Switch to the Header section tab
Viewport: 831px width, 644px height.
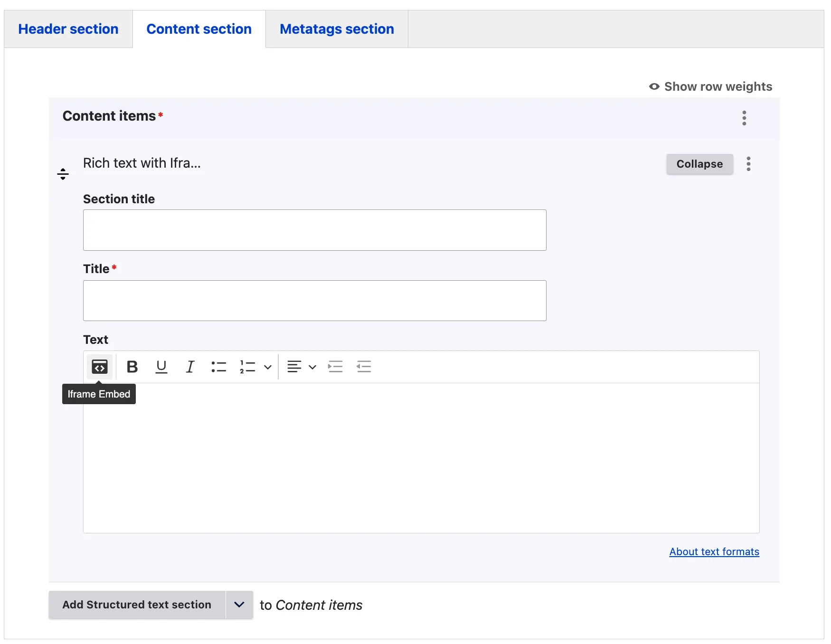point(68,29)
